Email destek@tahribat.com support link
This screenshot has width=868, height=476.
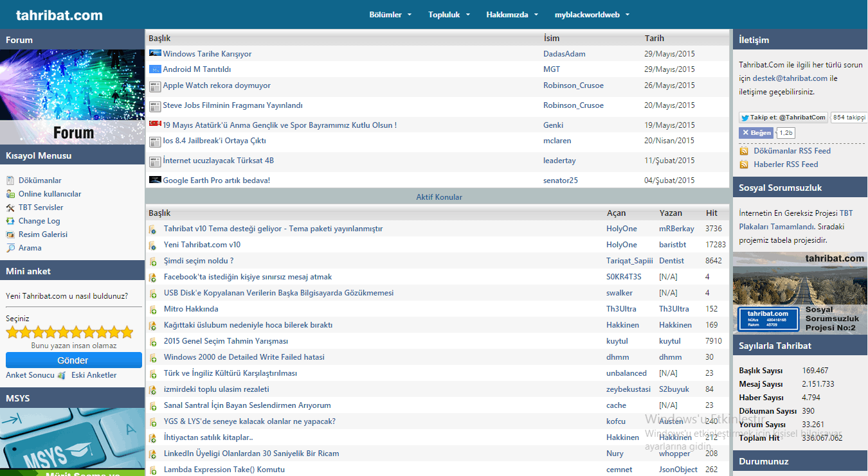(x=790, y=78)
